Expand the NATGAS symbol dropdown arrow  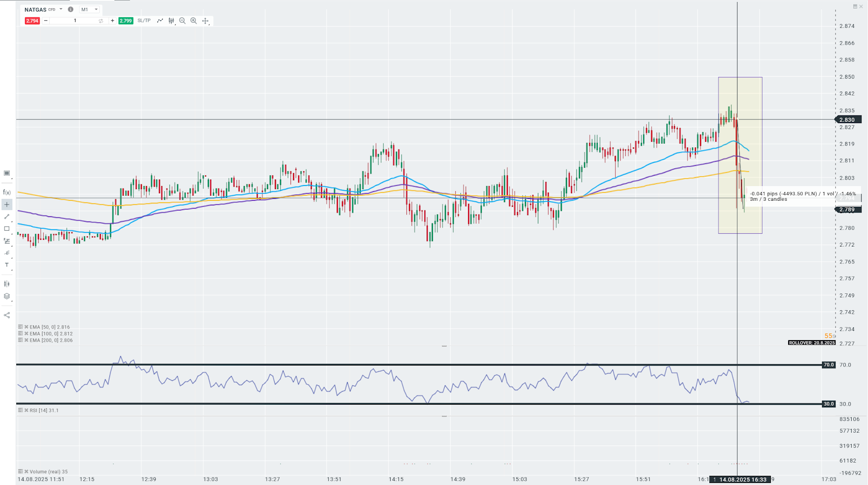[x=61, y=9]
